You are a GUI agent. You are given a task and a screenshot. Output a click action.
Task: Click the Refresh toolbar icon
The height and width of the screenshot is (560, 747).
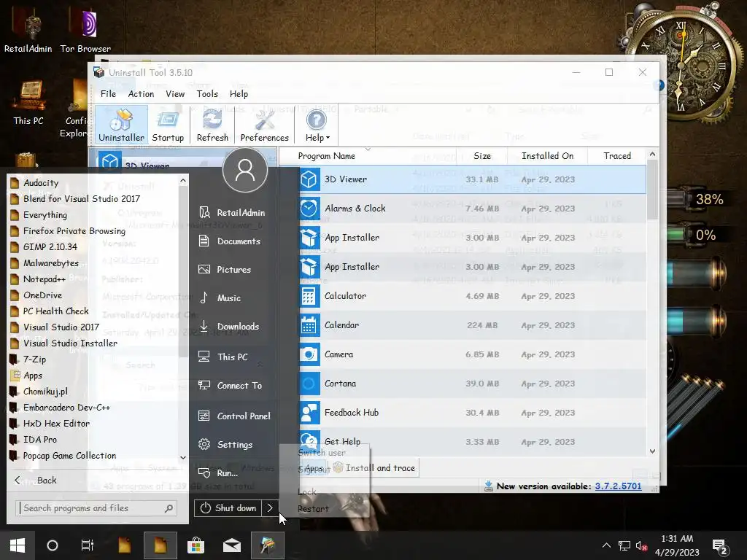(x=212, y=125)
